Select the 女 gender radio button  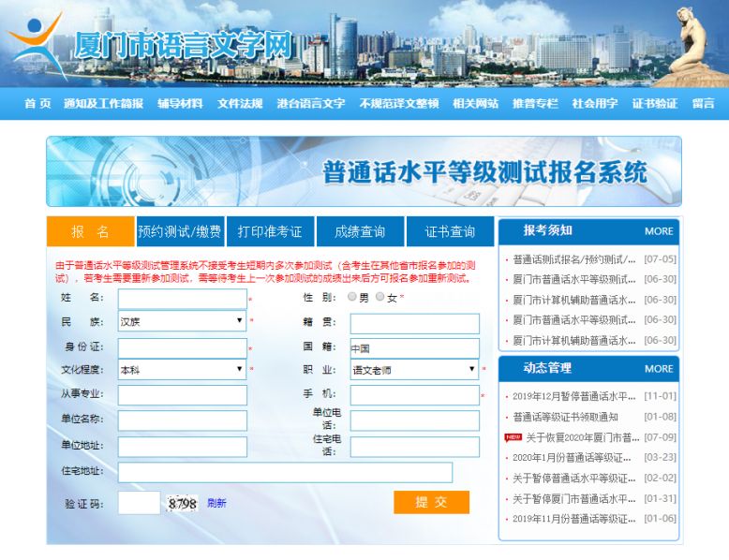point(379,297)
